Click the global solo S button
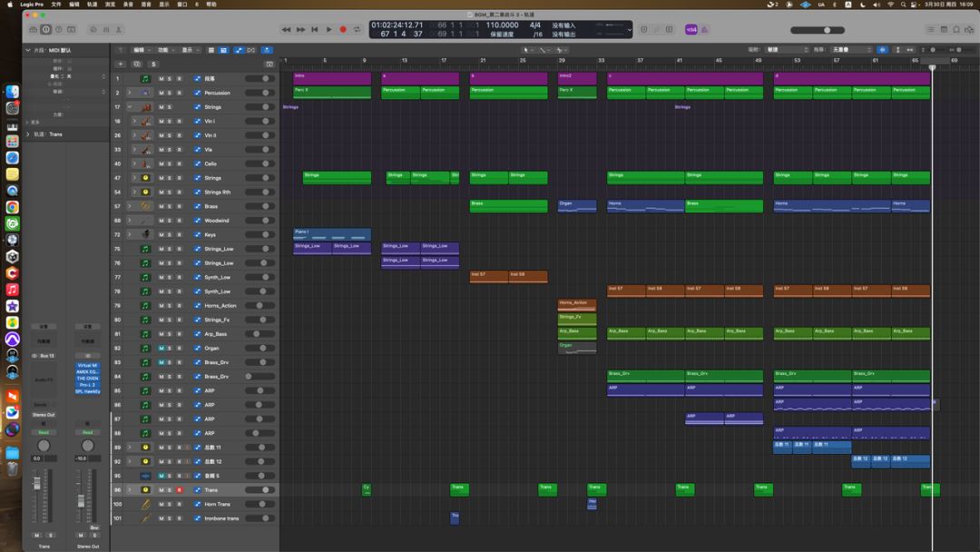 153,64
